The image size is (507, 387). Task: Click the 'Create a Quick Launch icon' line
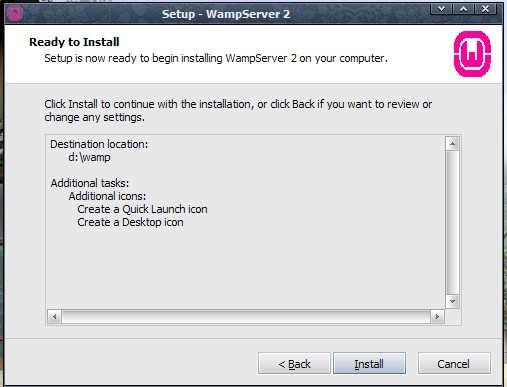pyautogui.click(x=142, y=209)
